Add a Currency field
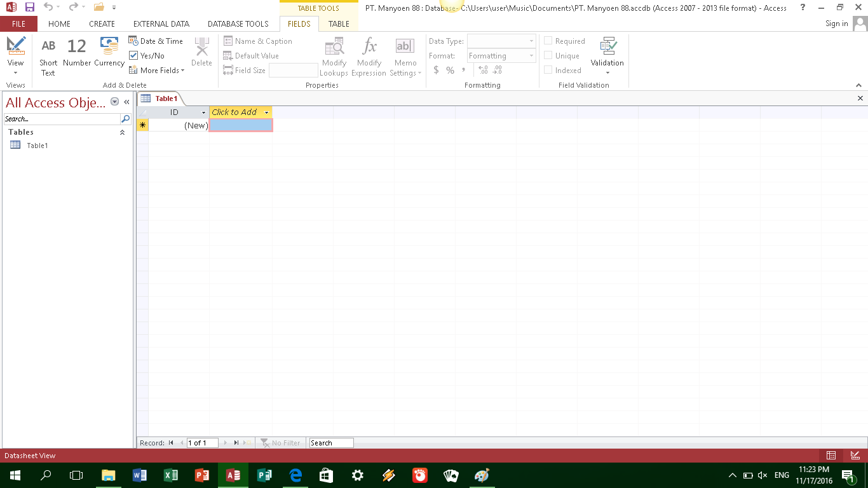Viewport: 868px width, 488px height. pos(109,53)
